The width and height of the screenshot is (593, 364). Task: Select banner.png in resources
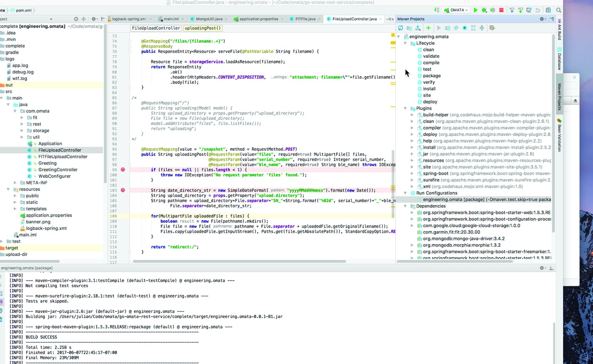pos(38,222)
